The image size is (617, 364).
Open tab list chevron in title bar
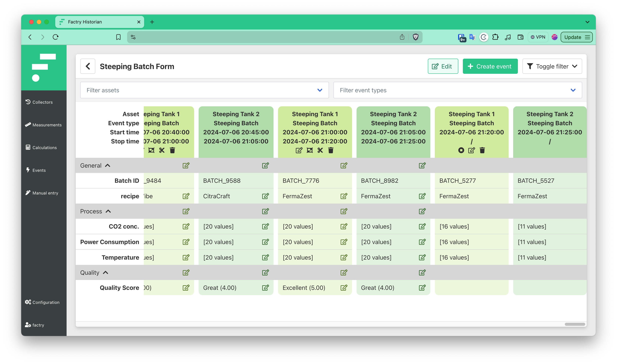point(587,22)
